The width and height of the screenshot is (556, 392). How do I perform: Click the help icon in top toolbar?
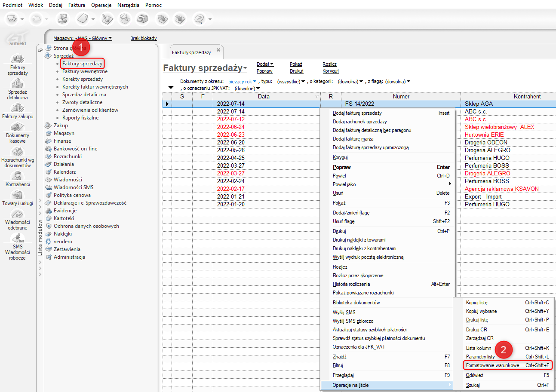tap(199, 19)
